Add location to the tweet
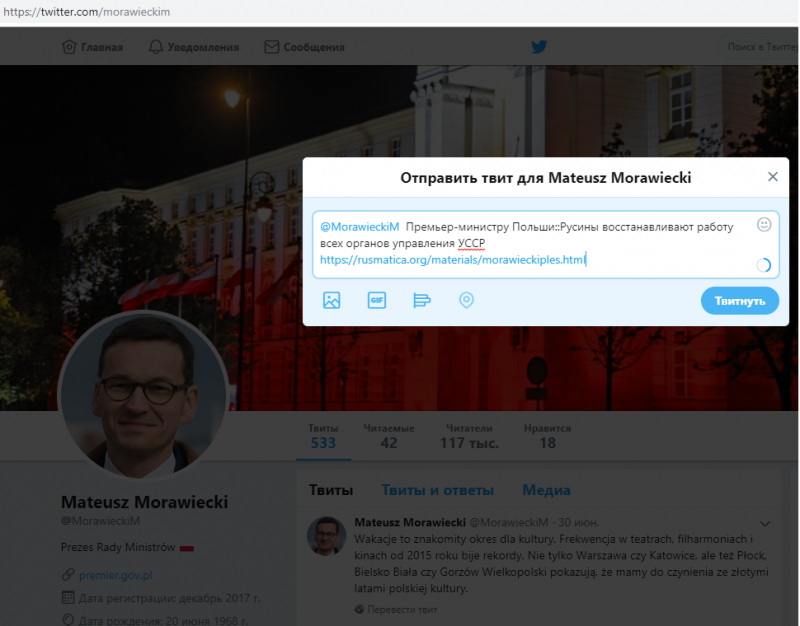Screen dimensions: 800x626 466,300
